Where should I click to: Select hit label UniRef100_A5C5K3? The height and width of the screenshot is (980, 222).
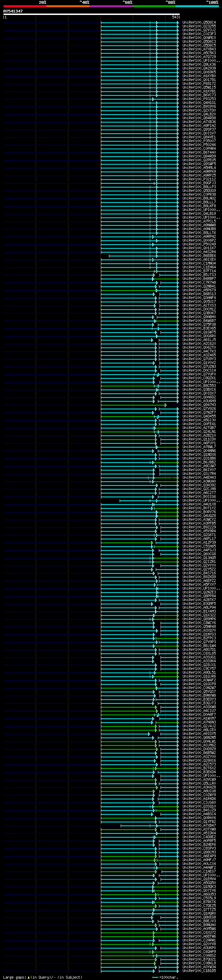click(x=199, y=53)
